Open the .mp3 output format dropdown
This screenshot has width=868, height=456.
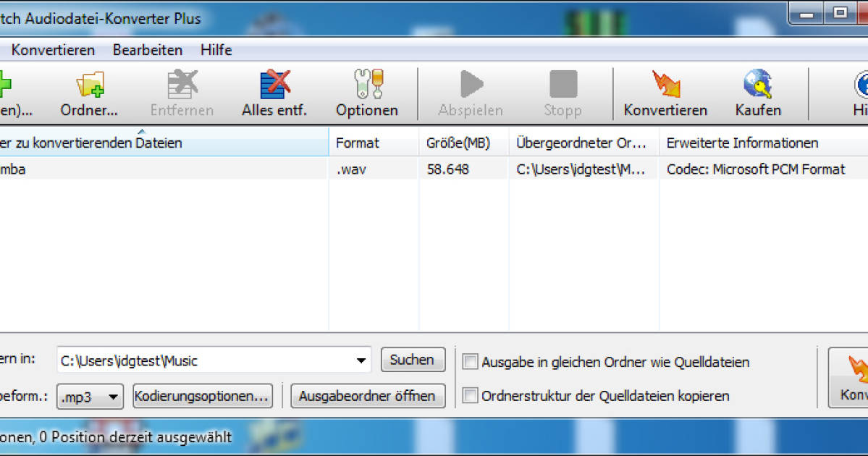(x=113, y=397)
